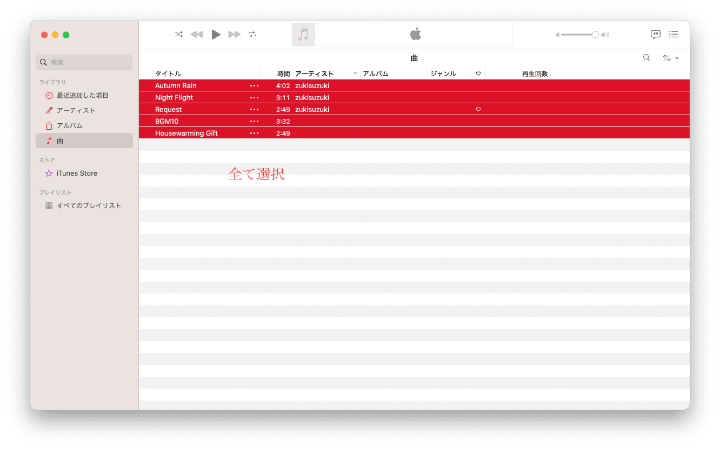This screenshot has height=449, width=720.
Task: Click the heart column header
Action: (478, 73)
